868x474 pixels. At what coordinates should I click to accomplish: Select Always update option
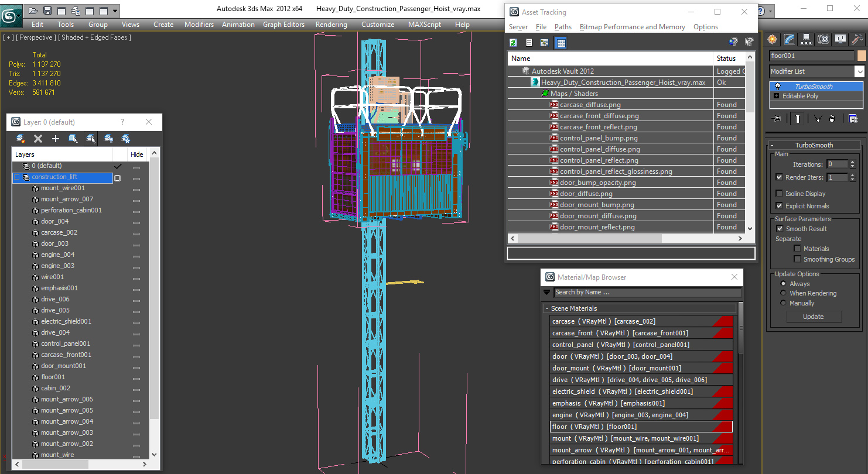[x=784, y=284]
